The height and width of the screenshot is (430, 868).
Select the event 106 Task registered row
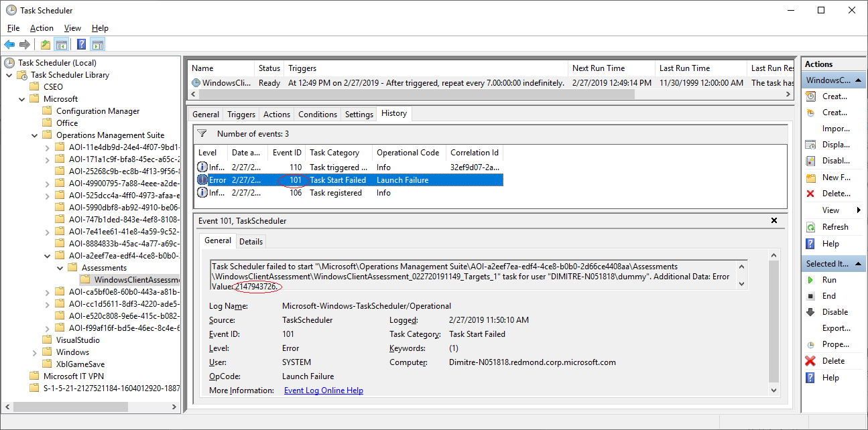tap(349, 193)
